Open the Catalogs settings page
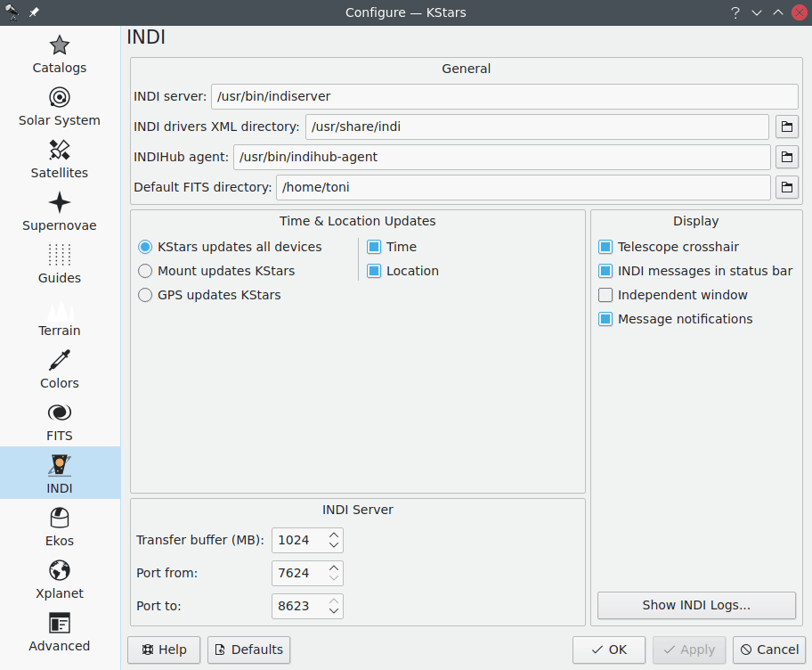This screenshot has height=670, width=812. (60, 54)
